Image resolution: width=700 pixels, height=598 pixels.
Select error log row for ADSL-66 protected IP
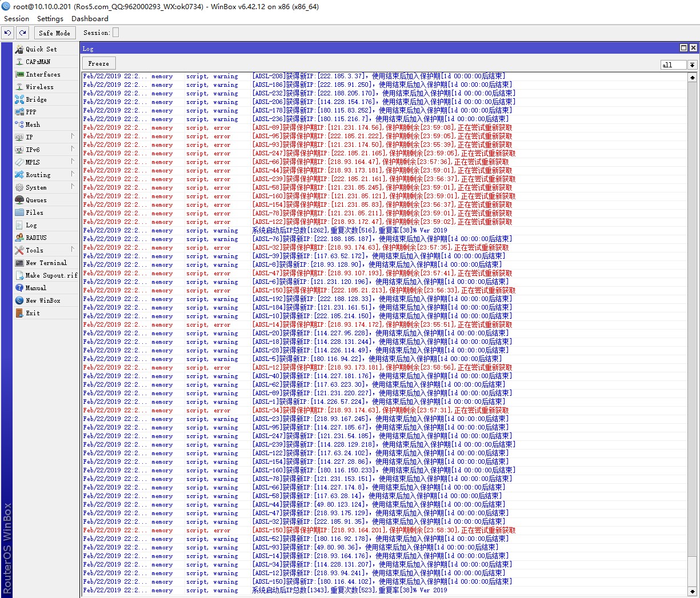click(x=385, y=162)
